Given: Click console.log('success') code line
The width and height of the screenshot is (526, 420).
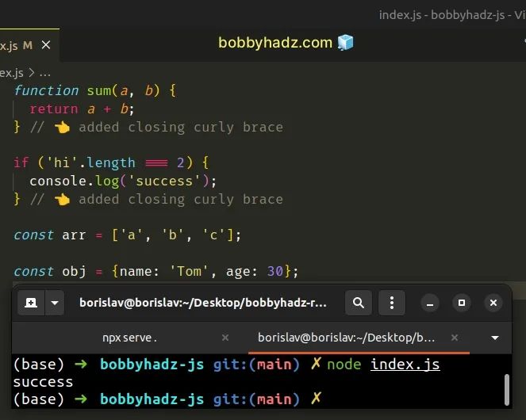Looking at the screenshot, I should [123, 181].
